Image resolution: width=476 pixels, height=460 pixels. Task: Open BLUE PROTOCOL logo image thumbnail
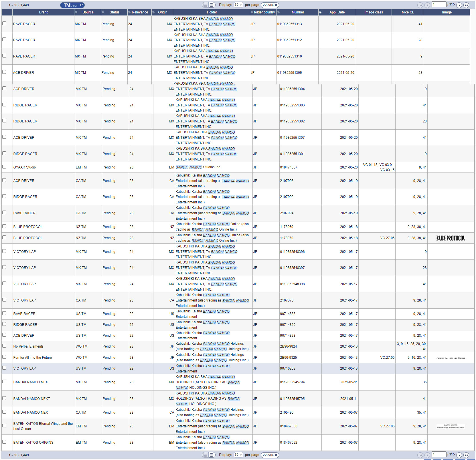(x=451, y=238)
